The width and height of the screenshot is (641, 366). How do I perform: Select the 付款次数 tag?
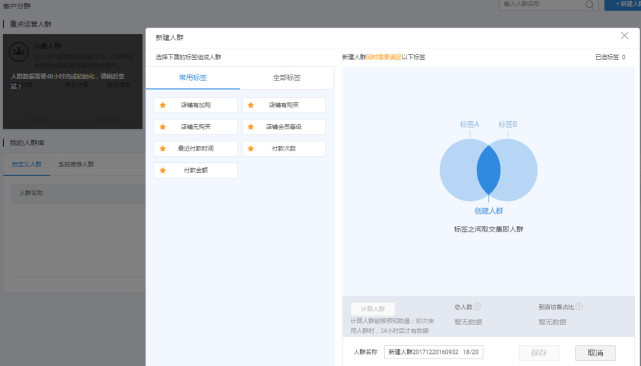284,148
